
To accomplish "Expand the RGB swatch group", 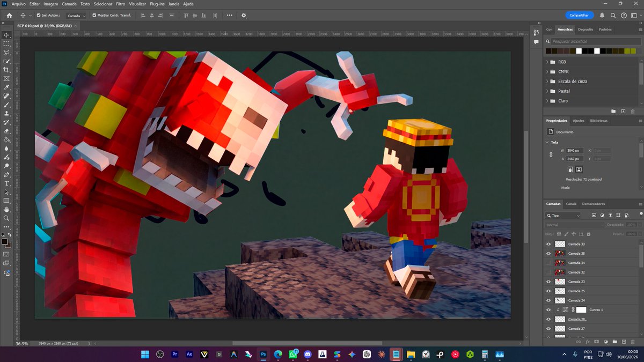I will click(547, 62).
